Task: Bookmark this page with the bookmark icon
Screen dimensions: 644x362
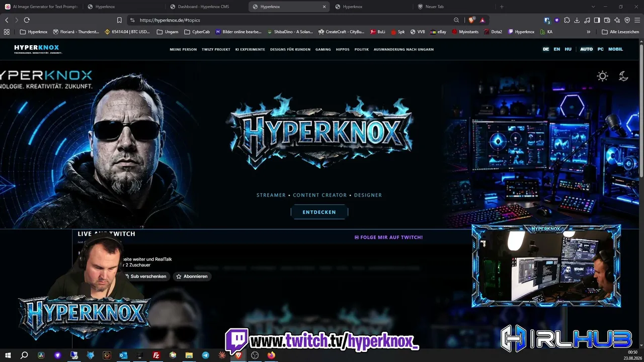Action: tap(119, 20)
